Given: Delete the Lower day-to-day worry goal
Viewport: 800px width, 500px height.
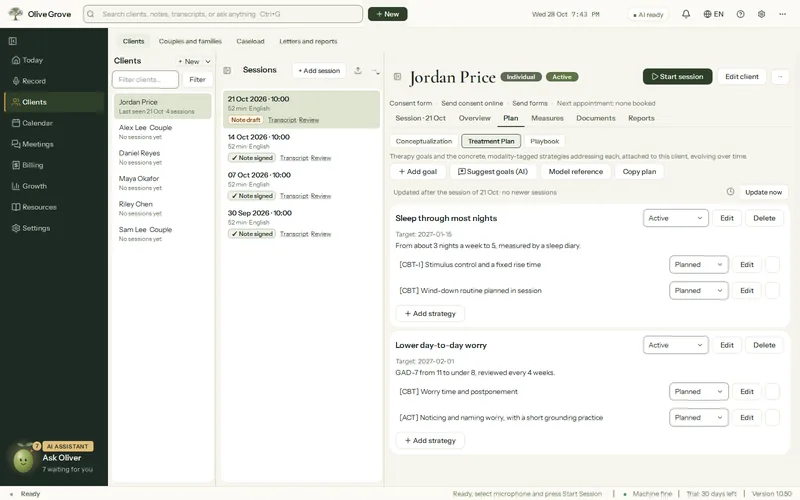Looking at the screenshot, I should tap(764, 345).
